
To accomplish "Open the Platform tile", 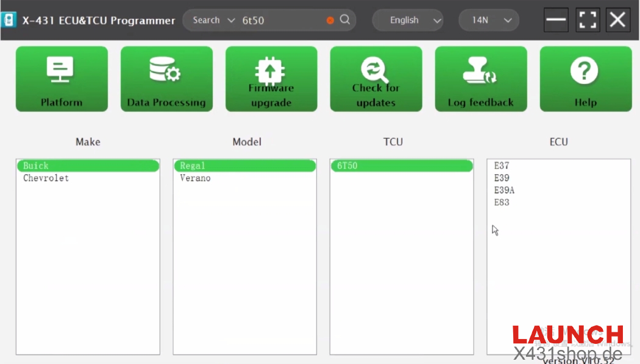I will tap(62, 79).
